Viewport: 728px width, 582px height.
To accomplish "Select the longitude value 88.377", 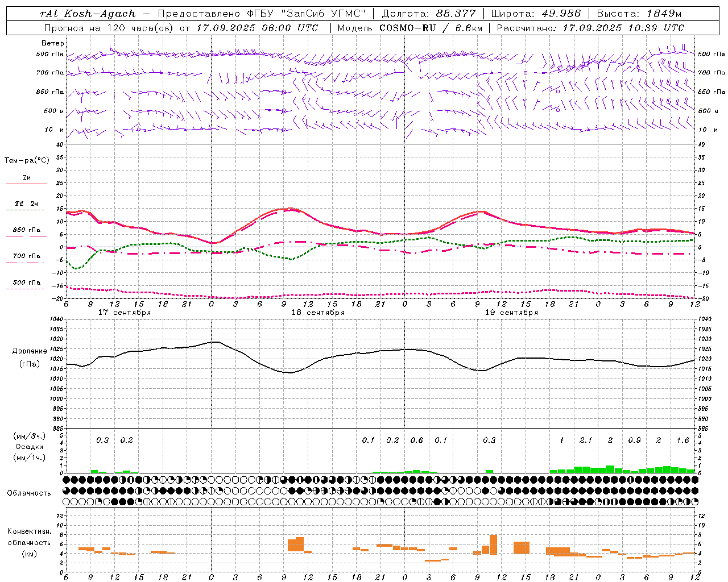I will (456, 14).
